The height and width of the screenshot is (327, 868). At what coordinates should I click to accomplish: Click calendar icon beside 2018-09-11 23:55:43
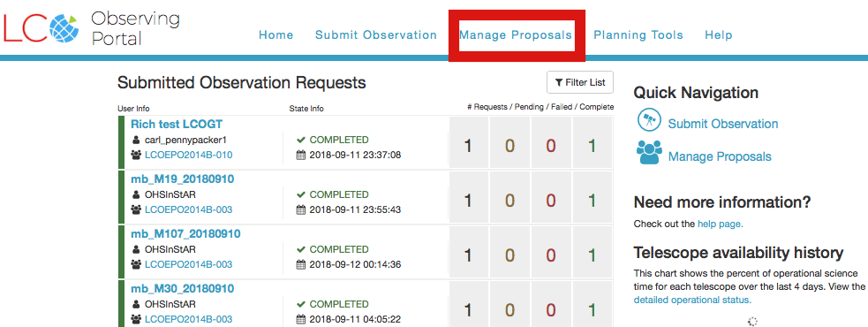301,209
